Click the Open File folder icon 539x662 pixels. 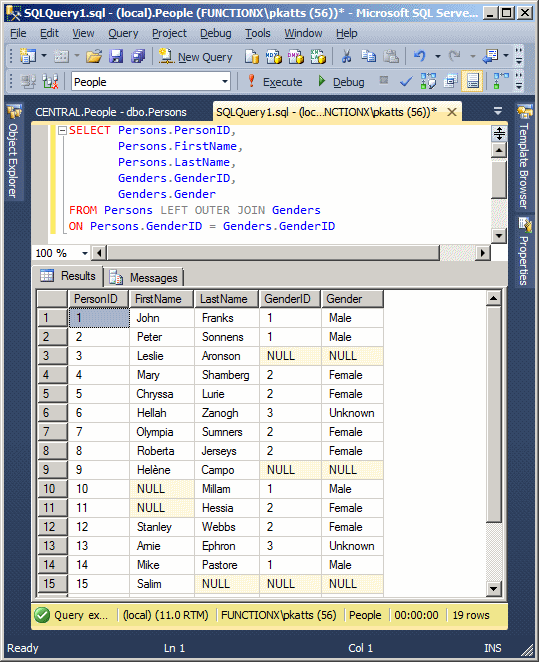pos(94,56)
